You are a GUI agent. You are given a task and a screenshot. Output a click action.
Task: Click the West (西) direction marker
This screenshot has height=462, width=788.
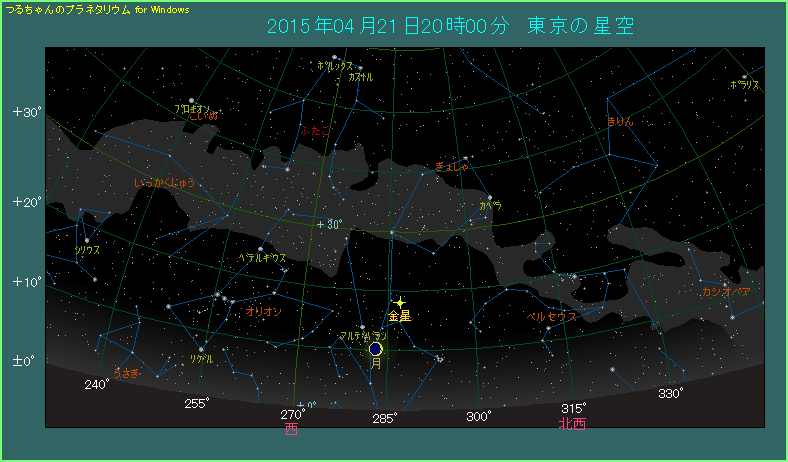click(x=292, y=428)
